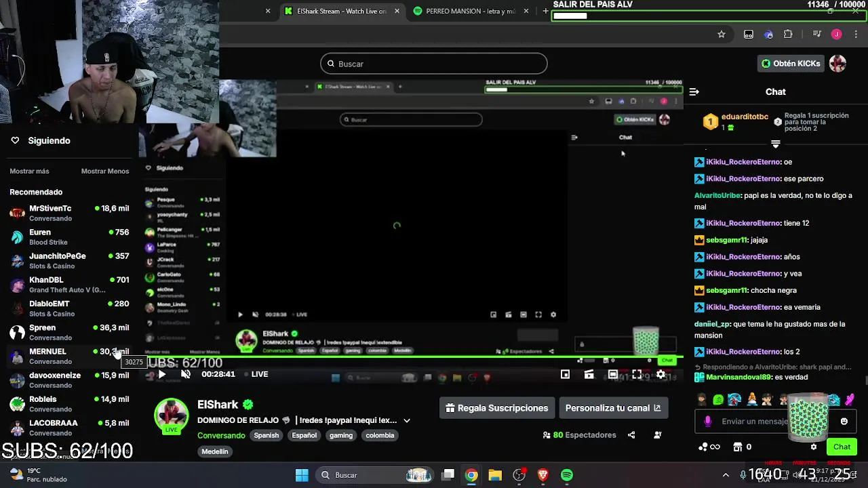
Task: Toggle theater mode in player
Action: tap(612, 374)
